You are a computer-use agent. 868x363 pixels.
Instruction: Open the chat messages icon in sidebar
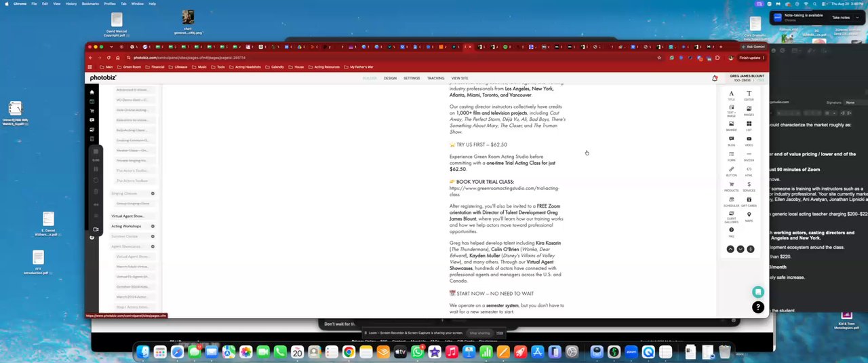[x=92, y=120]
